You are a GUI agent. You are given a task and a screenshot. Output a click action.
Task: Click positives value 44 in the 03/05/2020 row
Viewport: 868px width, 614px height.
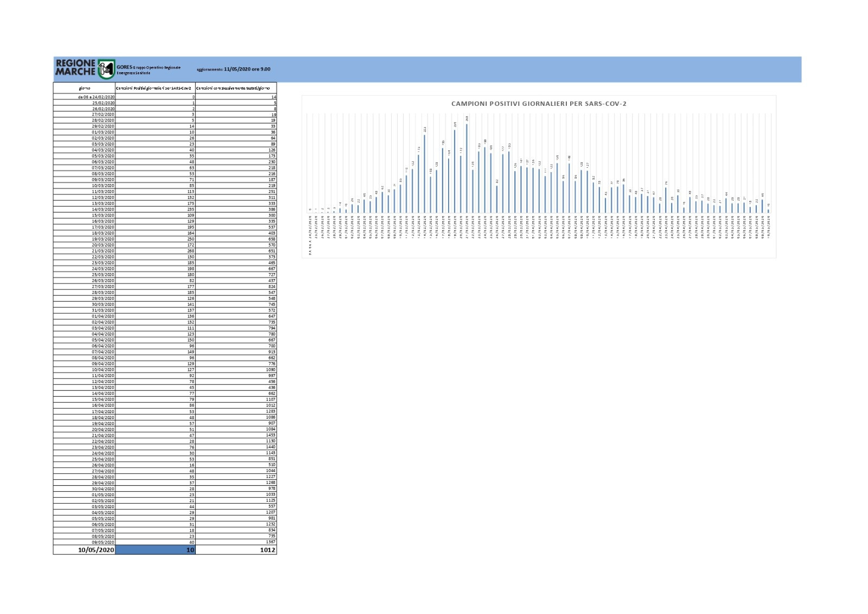pyautogui.click(x=155, y=507)
